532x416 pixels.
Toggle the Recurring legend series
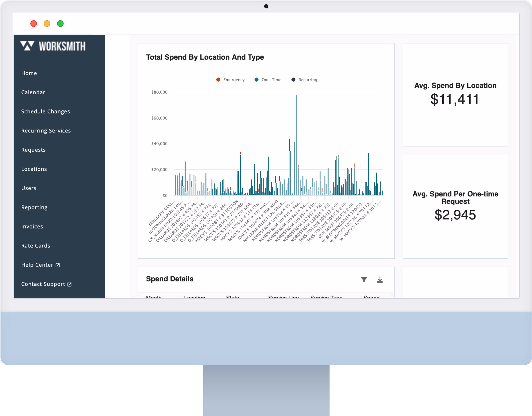[304, 80]
